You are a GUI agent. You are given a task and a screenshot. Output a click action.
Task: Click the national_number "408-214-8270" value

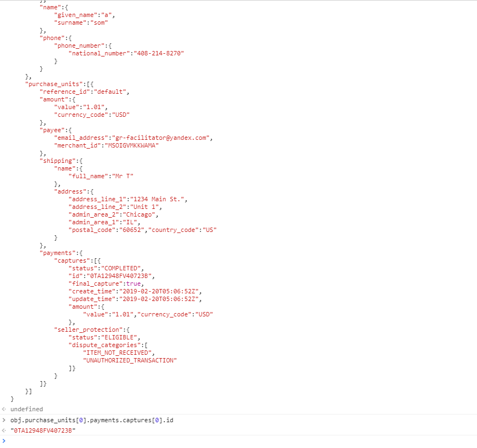(159, 53)
